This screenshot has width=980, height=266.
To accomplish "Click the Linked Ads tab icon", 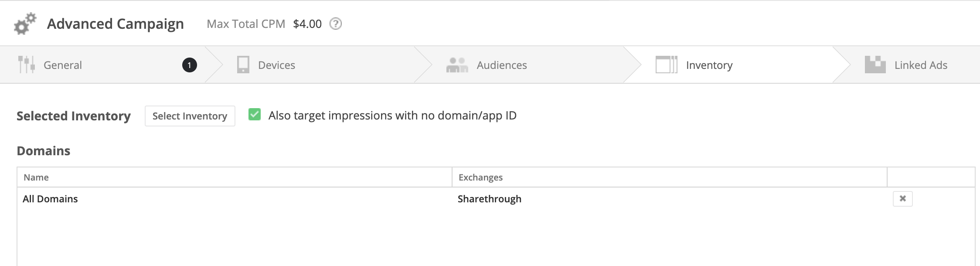I will click(x=875, y=65).
